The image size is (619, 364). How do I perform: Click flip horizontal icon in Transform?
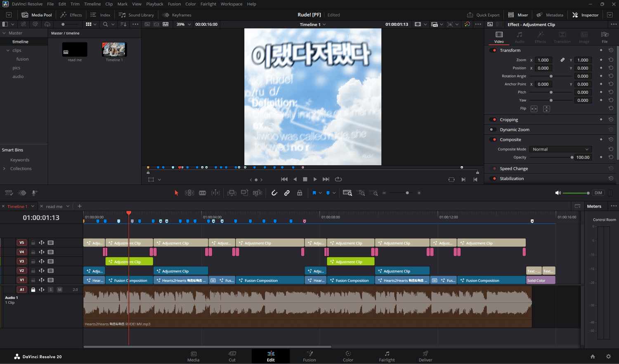[534, 109]
